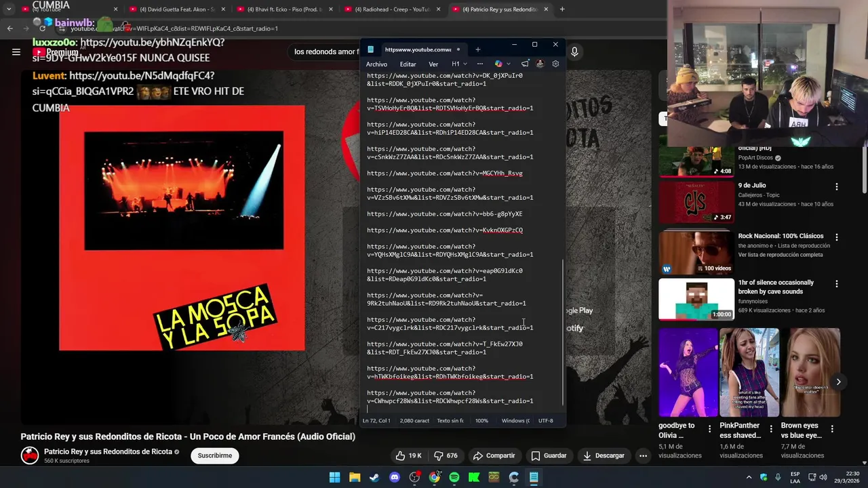
Task: Open the Kick app in the taskbar
Action: pos(474,477)
